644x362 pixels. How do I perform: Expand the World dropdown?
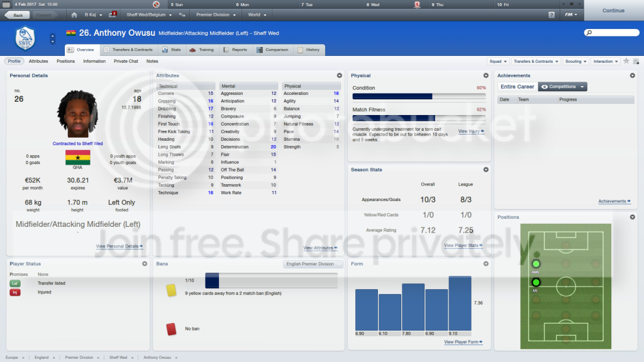coord(257,15)
